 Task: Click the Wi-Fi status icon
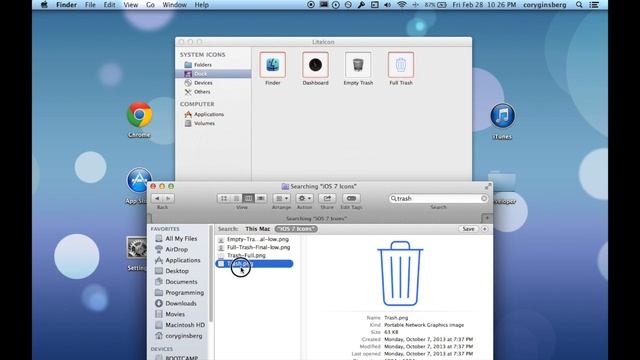(402, 5)
